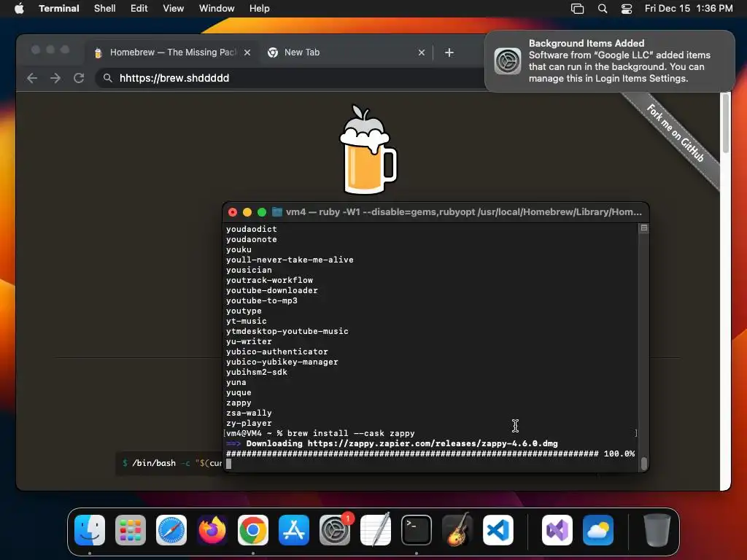Open the Apple menu
Screen dimensions: 747x560
tap(19, 8)
